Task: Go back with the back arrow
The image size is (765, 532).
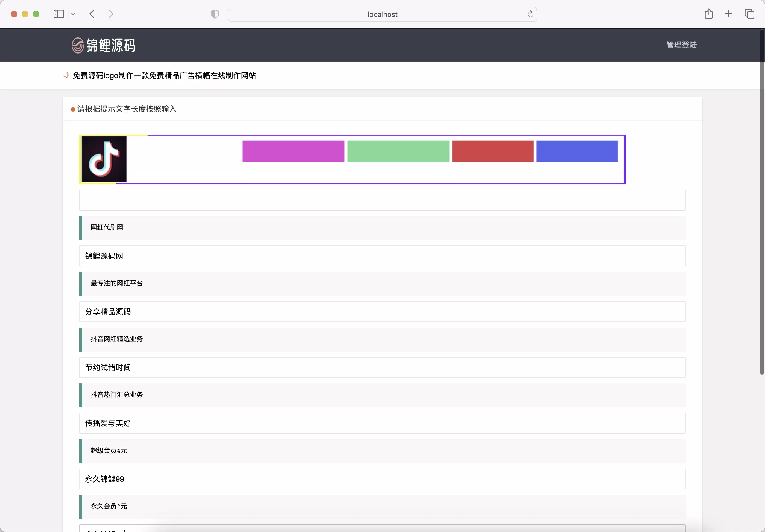Action: click(92, 14)
